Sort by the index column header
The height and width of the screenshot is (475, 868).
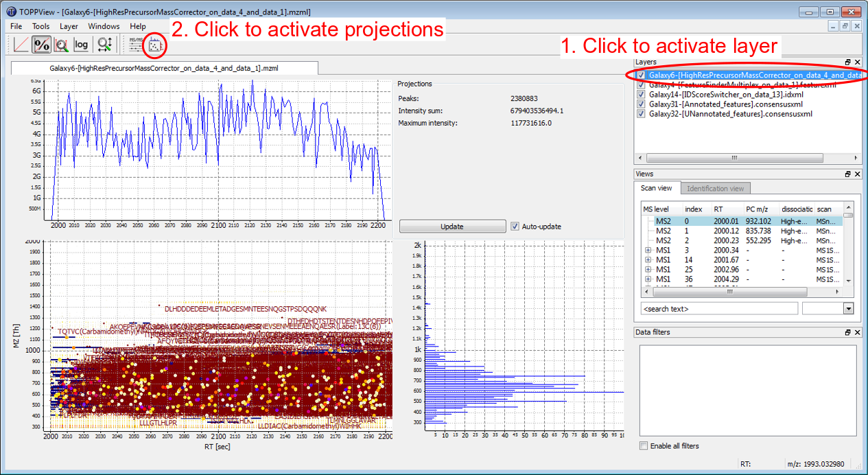pos(697,209)
